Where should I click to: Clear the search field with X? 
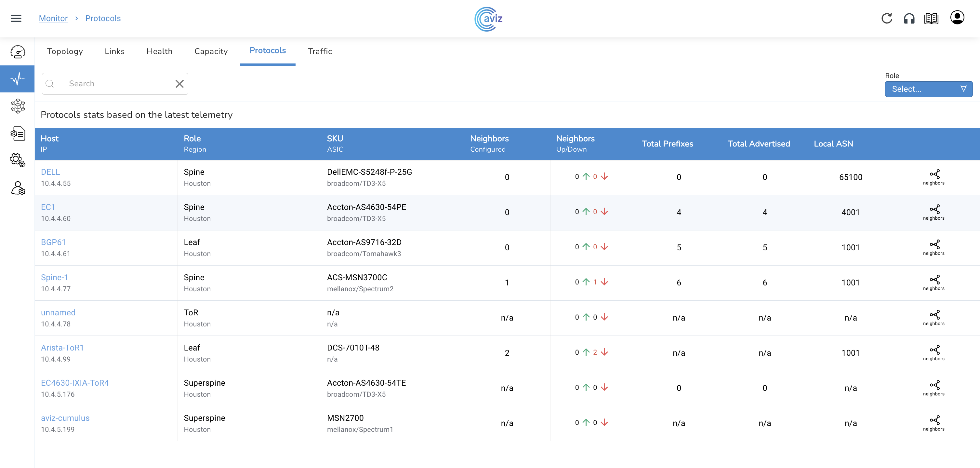(x=179, y=84)
